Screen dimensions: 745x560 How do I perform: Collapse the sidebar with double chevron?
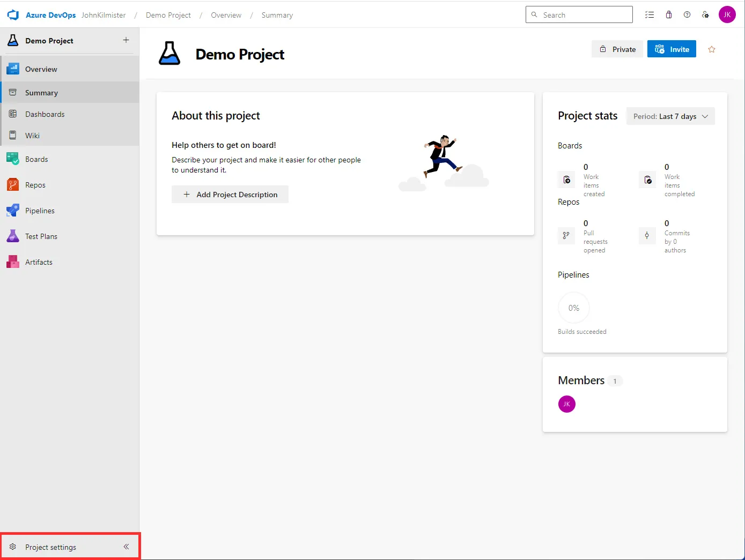pos(126,547)
